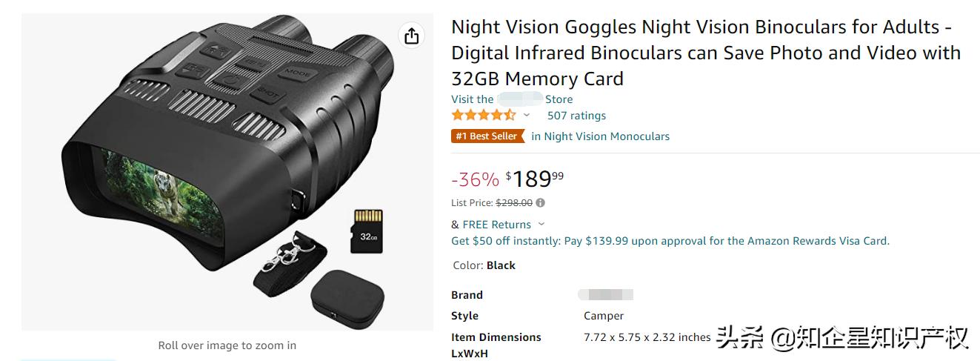Click the list price info icon
The height and width of the screenshot is (361, 980).
click(541, 203)
